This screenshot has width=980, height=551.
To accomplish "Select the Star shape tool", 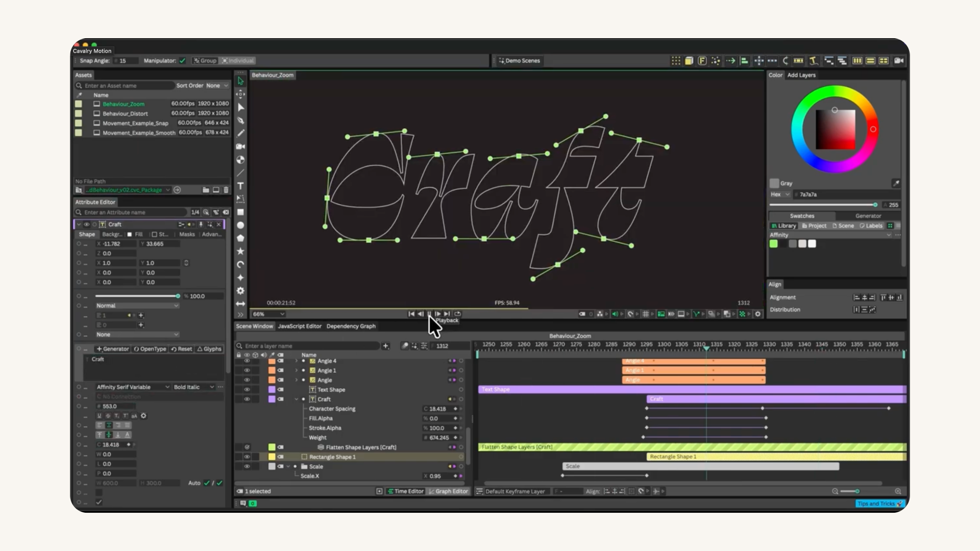I will [240, 252].
